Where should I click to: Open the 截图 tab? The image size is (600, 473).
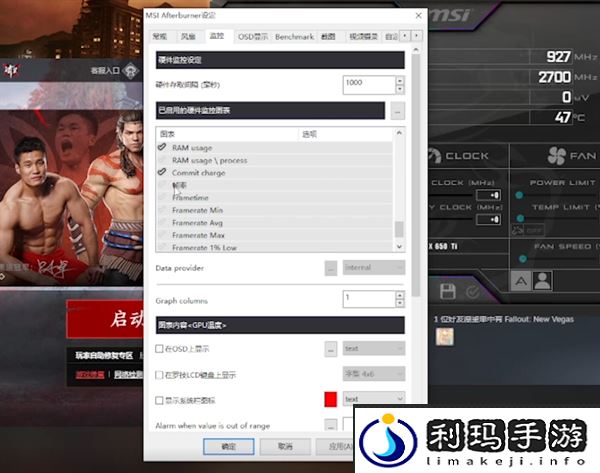[x=328, y=37]
